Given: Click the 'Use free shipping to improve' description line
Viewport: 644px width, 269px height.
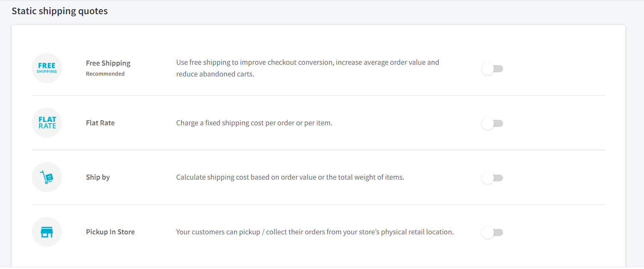Looking at the screenshot, I should click(307, 63).
